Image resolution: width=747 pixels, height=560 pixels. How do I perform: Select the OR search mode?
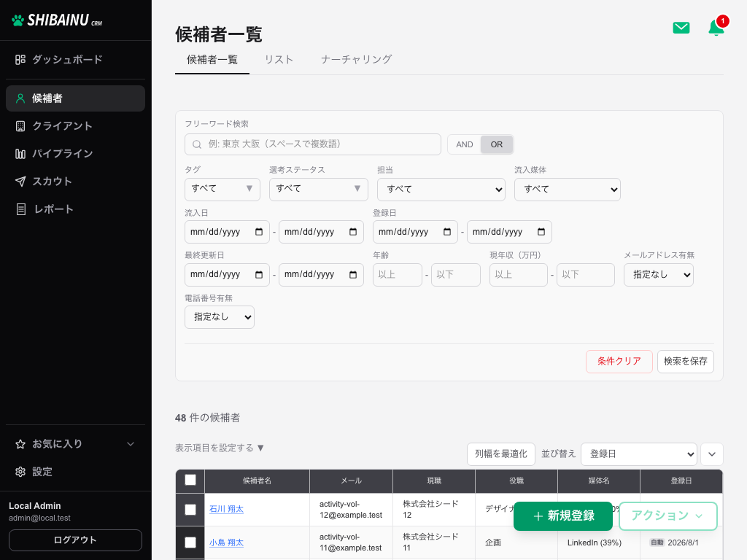[496, 145]
